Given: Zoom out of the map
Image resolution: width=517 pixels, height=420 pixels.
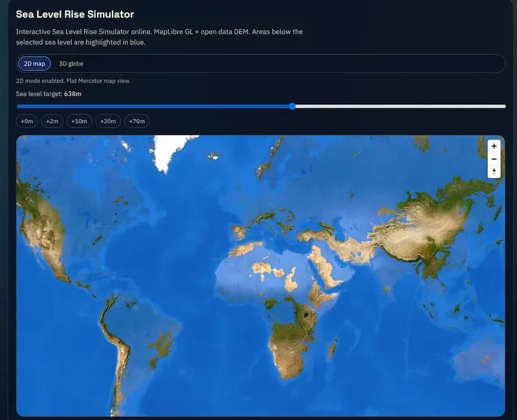Looking at the screenshot, I should click(x=494, y=159).
